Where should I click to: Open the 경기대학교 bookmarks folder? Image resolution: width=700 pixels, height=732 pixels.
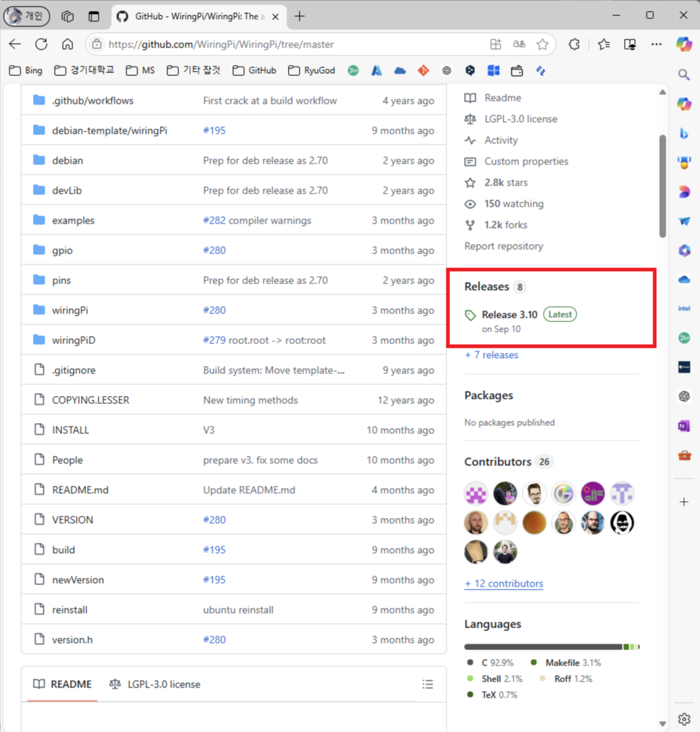[85, 70]
